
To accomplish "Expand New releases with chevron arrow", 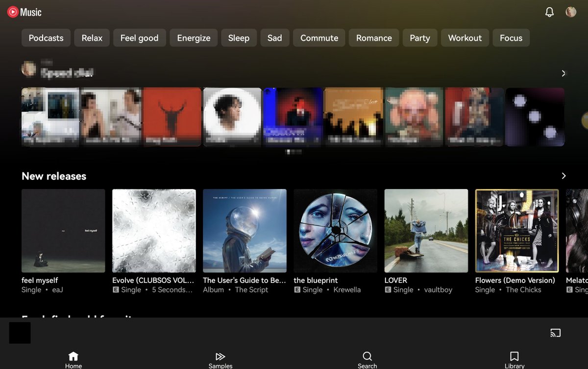I will pyautogui.click(x=563, y=176).
